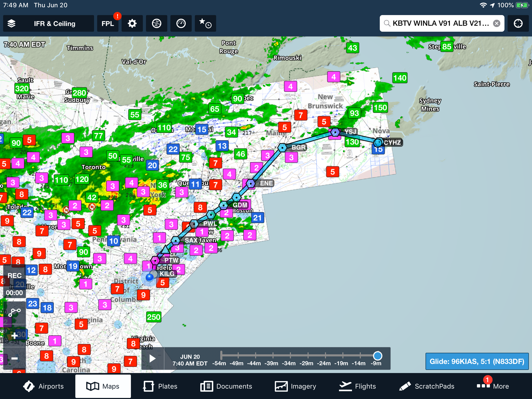Tap the blue ownship position dot
This screenshot has width=532, height=399.
pyautogui.click(x=150, y=277)
